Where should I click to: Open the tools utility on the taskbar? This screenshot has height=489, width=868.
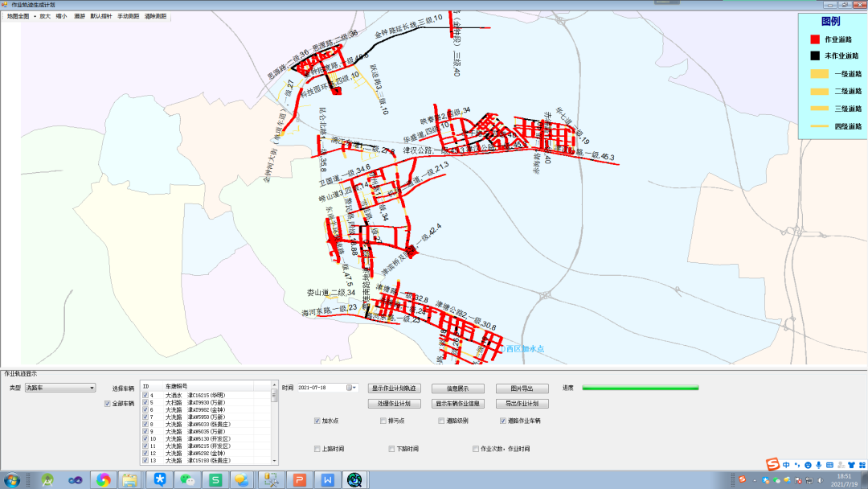point(272,479)
